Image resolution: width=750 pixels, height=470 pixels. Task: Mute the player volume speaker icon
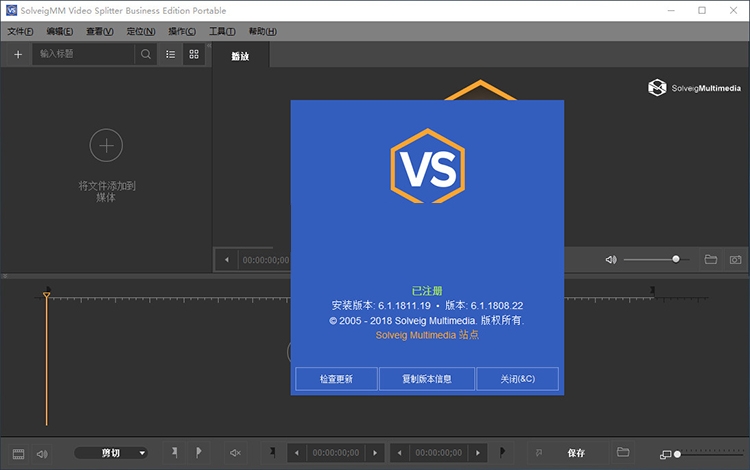point(611,259)
